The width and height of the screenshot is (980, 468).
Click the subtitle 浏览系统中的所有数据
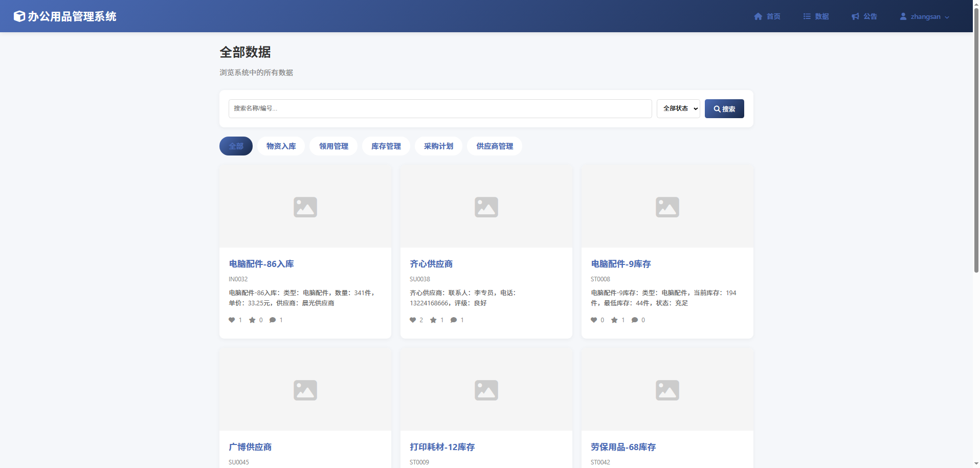click(x=256, y=73)
